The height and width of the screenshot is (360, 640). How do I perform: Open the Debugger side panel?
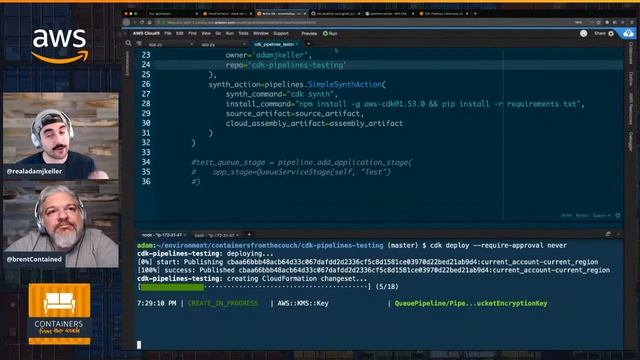631,141
